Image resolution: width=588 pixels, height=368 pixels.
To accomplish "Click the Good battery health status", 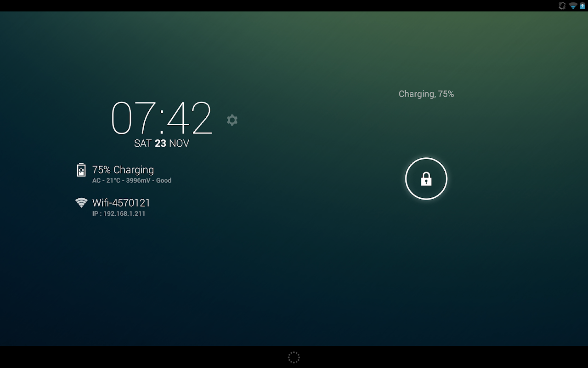I will tap(164, 181).
